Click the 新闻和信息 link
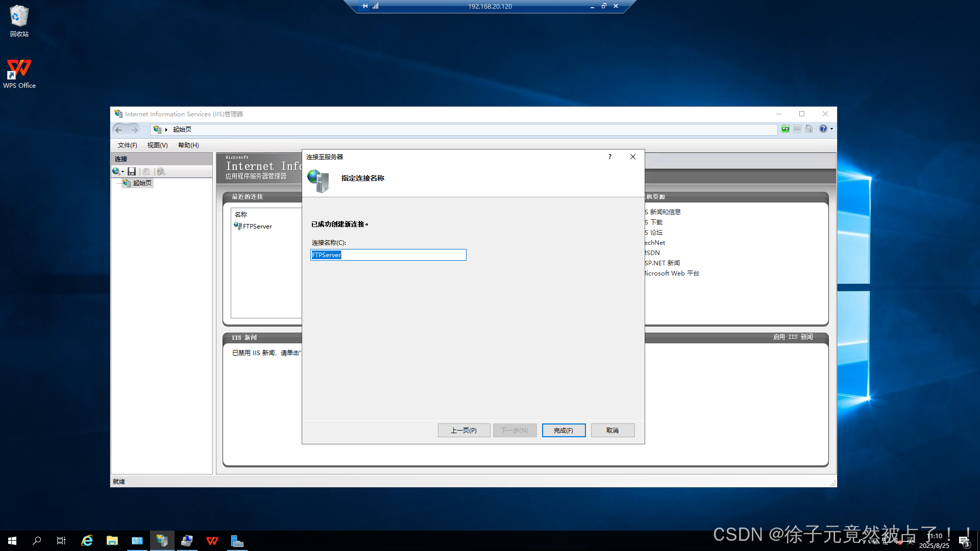980x551 pixels. pos(663,212)
